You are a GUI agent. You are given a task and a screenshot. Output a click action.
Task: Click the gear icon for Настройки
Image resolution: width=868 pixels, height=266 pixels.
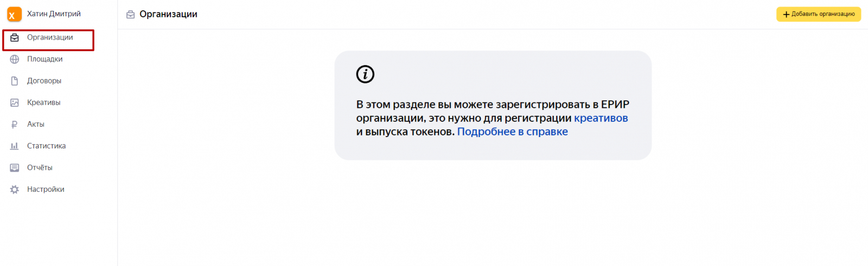[15, 189]
